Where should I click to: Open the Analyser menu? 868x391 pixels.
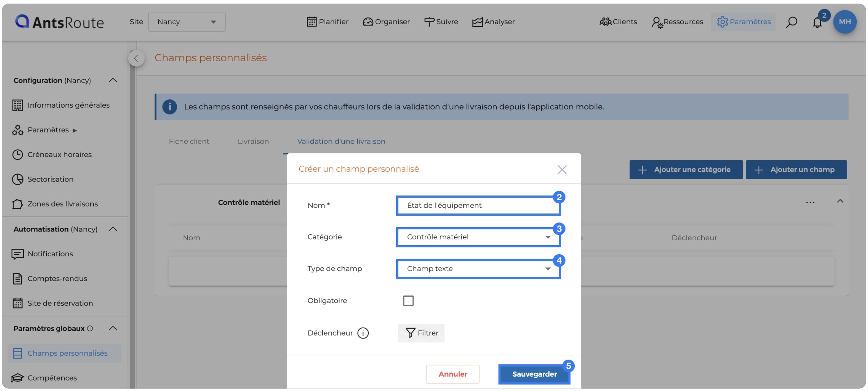pyautogui.click(x=493, y=22)
